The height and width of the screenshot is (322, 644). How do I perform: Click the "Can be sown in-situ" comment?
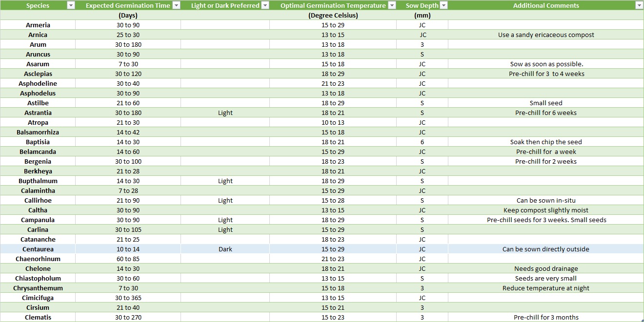[546, 200]
